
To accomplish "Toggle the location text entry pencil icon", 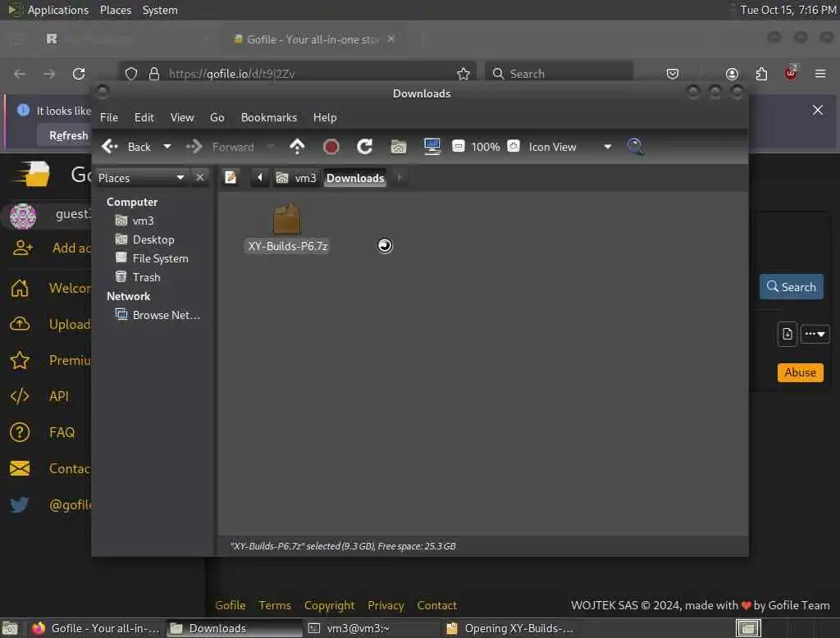I will tap(231, 177).
